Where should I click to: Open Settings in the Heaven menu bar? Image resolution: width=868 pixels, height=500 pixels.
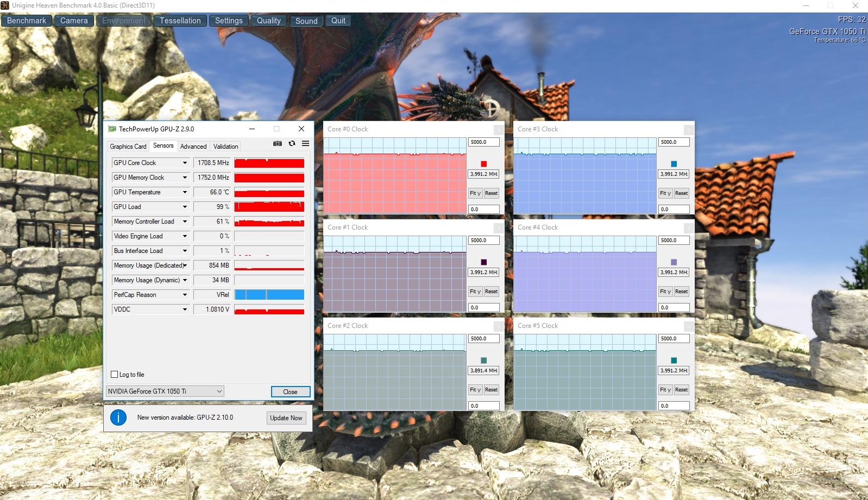(x=229, y=21)
